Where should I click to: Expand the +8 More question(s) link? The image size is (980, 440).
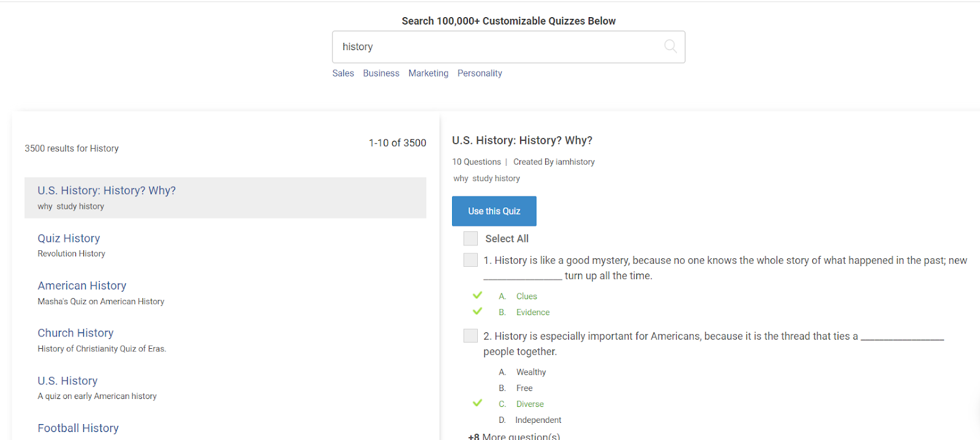514,436
